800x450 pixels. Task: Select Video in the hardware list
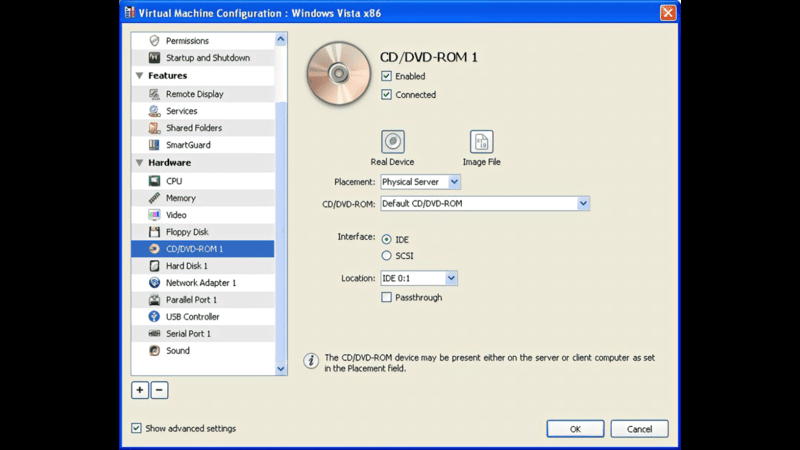coord(203,215)
